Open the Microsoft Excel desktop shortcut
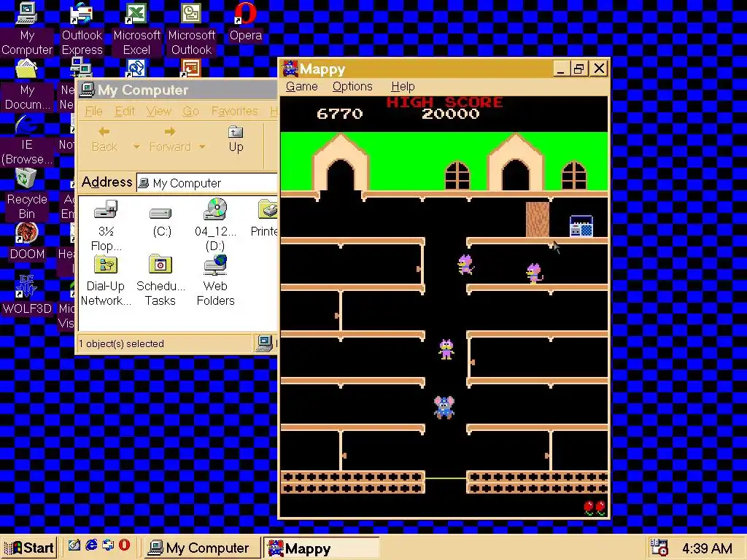Image resolution: width=747 pixels, height=560 pixels. pyautogui.click(x=136, y=28)
